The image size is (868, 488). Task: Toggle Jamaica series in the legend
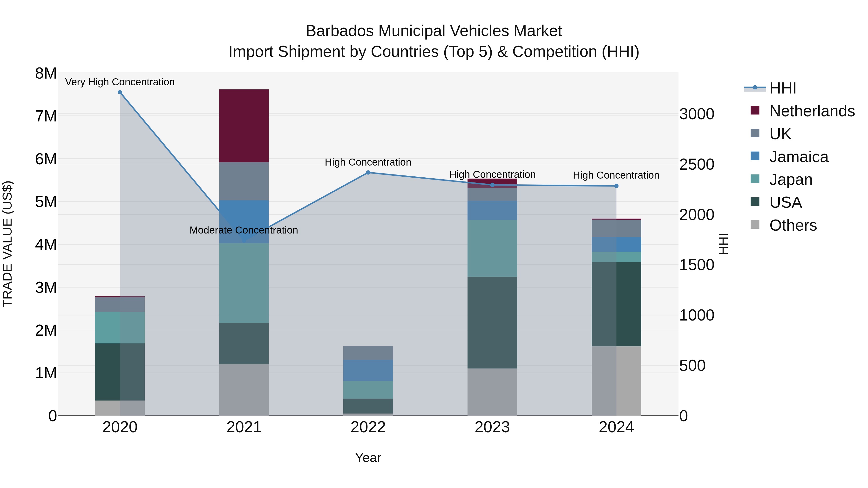click(x=789, y=157)
